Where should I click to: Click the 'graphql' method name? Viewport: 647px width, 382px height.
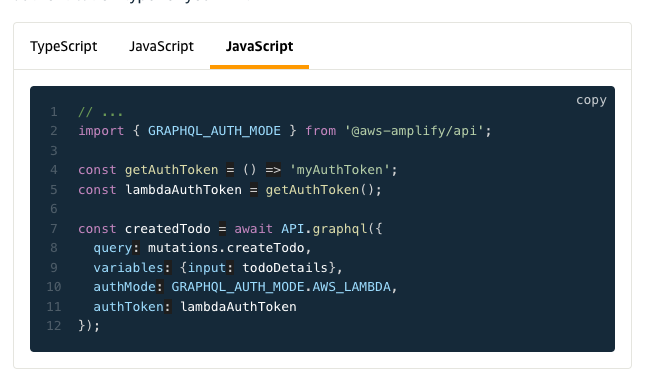pyautogui.click(x=339, y=229)
